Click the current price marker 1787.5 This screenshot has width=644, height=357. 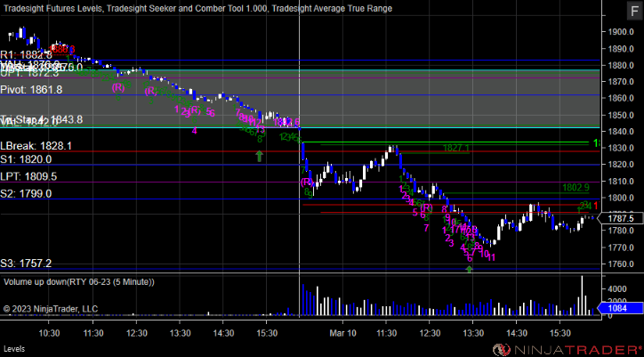coord(623,218)
